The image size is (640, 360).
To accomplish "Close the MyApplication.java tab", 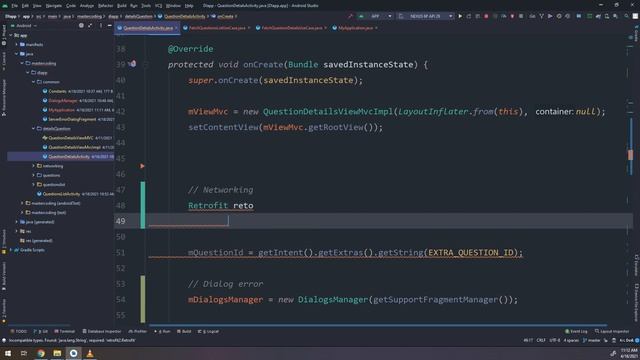I will (x=376, y=28).
